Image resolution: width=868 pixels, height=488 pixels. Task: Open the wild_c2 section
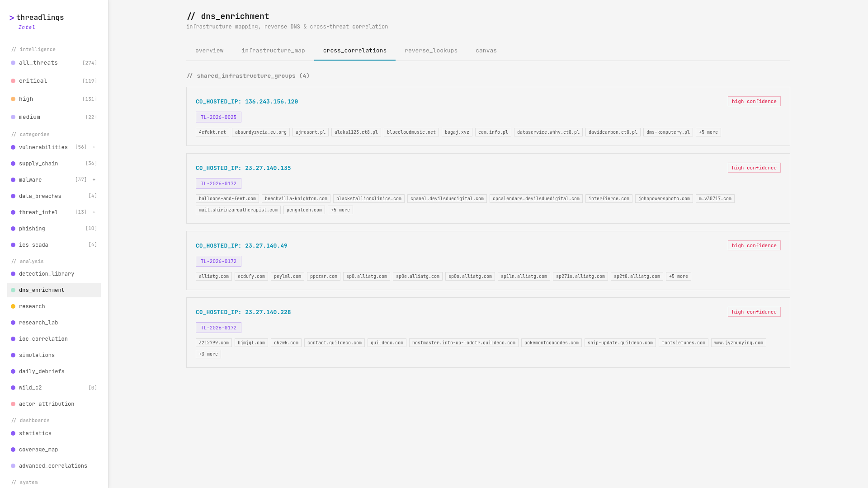tap(30, 388)
